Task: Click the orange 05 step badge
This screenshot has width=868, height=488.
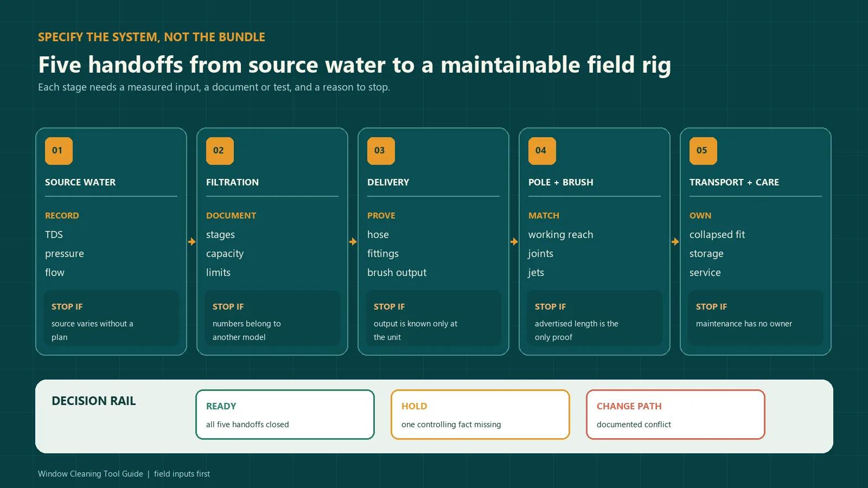Action: (703, 151)
